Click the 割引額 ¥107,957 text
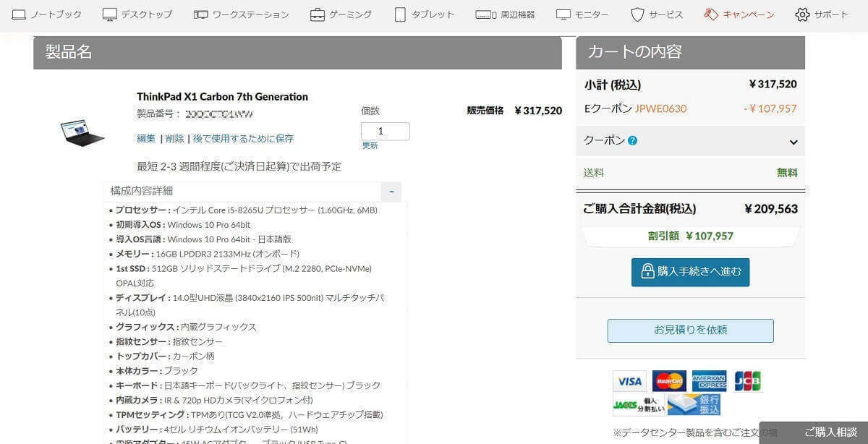Viewport: 868px width, 444px height. click(x=690, y=236)
